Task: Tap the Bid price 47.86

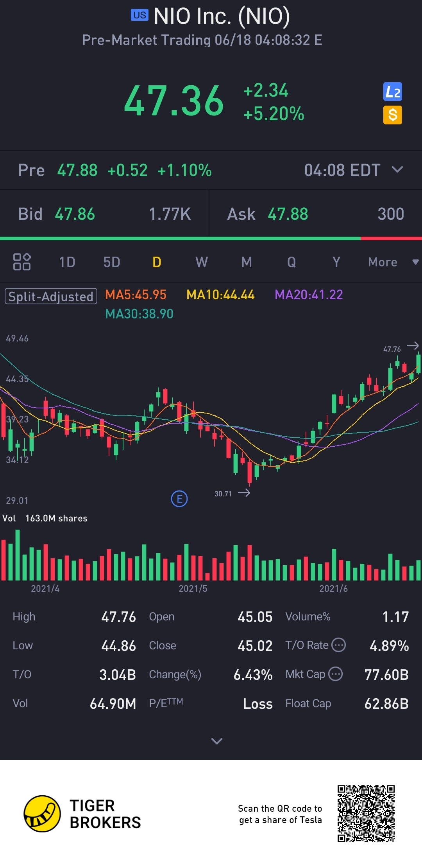Action: pyautogui.click(x=75, y=214)
